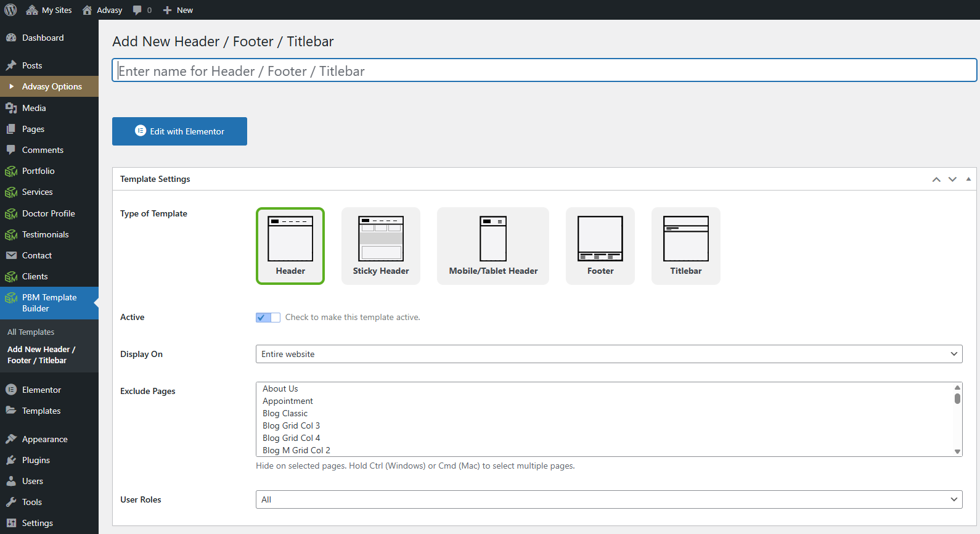Viewport: 980px width, 534px height.
Task: Move Template Settings panel up
Action: (936, 179)
